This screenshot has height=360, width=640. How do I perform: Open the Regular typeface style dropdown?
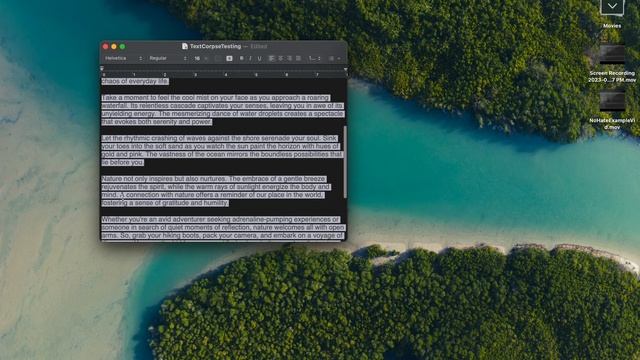coord(168,58)
